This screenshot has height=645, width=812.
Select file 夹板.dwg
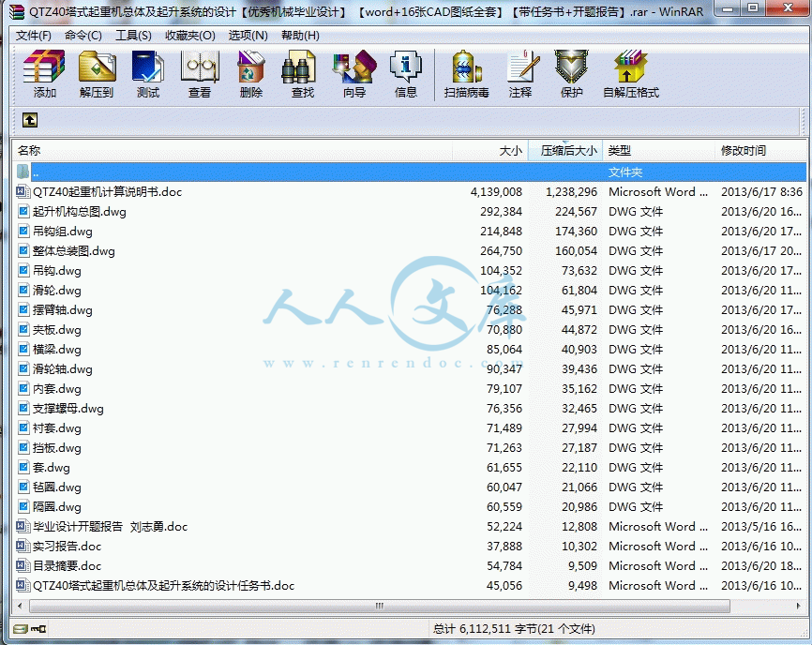57,330
